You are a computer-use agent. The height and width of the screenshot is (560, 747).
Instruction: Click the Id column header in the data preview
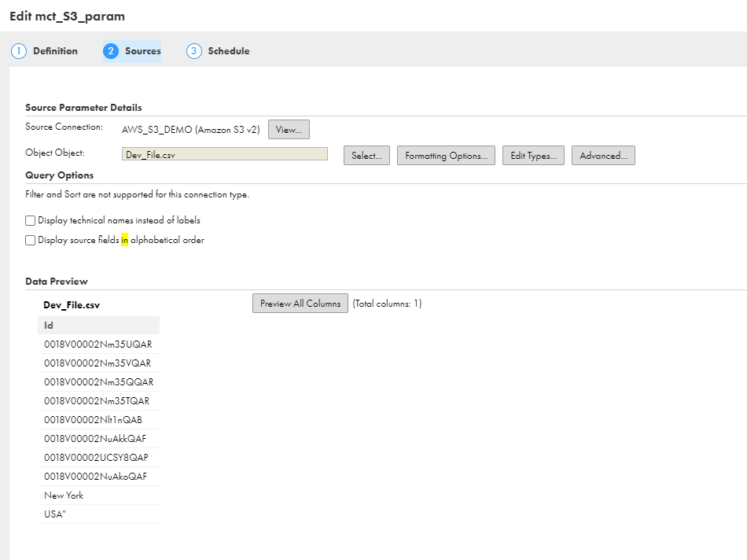coord(98,326)
